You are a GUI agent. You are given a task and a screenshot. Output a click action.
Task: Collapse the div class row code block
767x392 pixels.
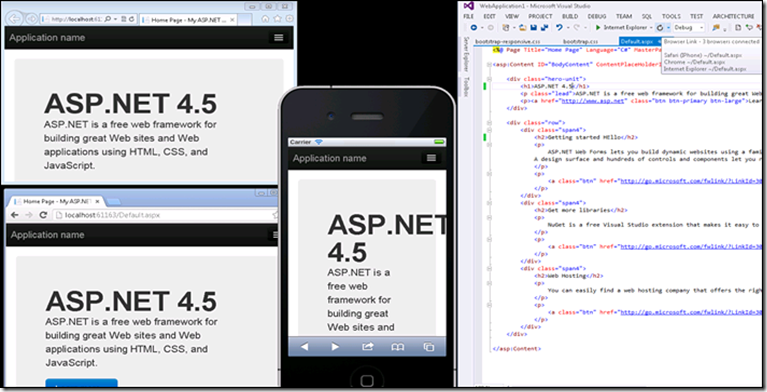click(x=489, y=123)
